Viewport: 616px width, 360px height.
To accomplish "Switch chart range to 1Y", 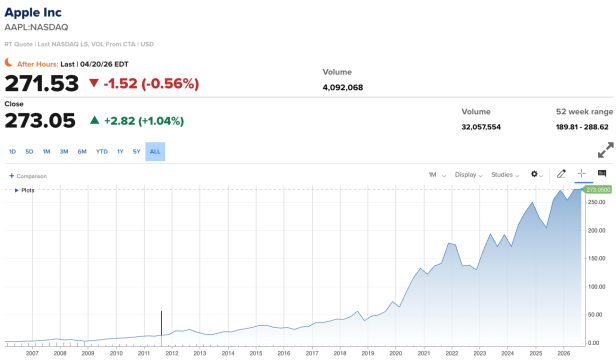I will coord(120,152).
